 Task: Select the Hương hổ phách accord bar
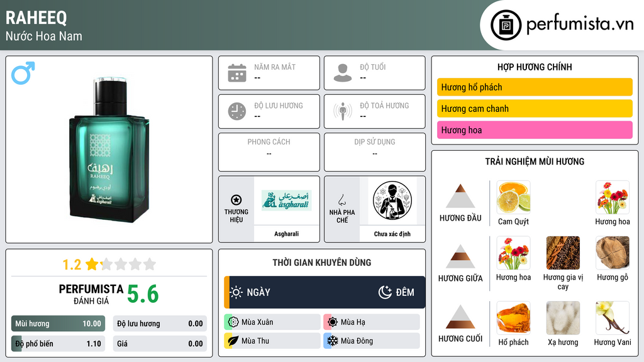(x=535, y=87)
